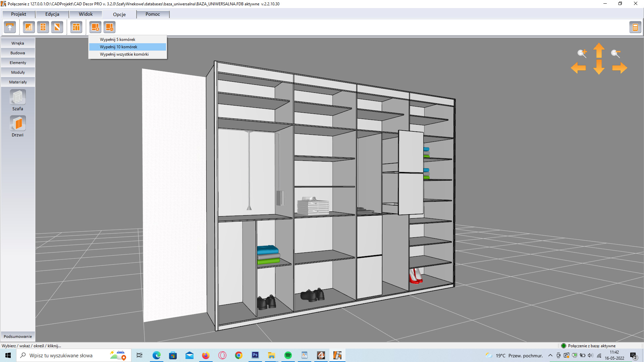The image size is (644, 362).
Task: Choose Wypełnij wszystkie komórki option
Action: click(124, 54)
